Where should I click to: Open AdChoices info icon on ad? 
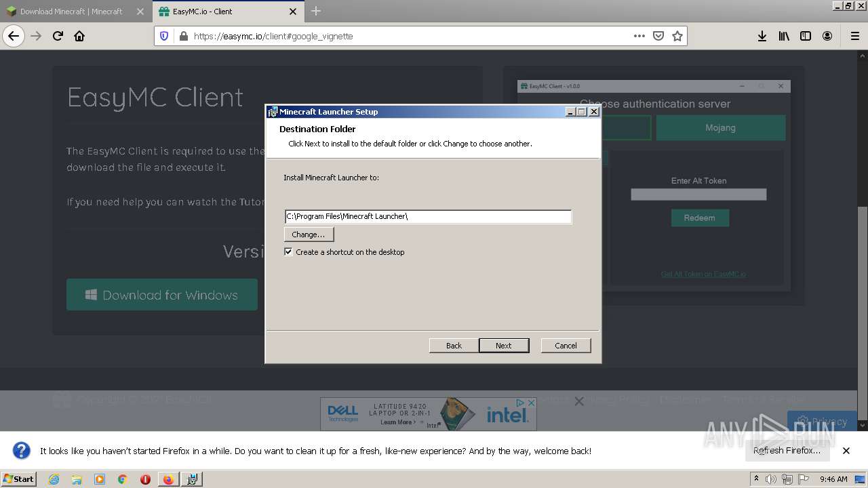pyautogui.click(x=521, y=403)
